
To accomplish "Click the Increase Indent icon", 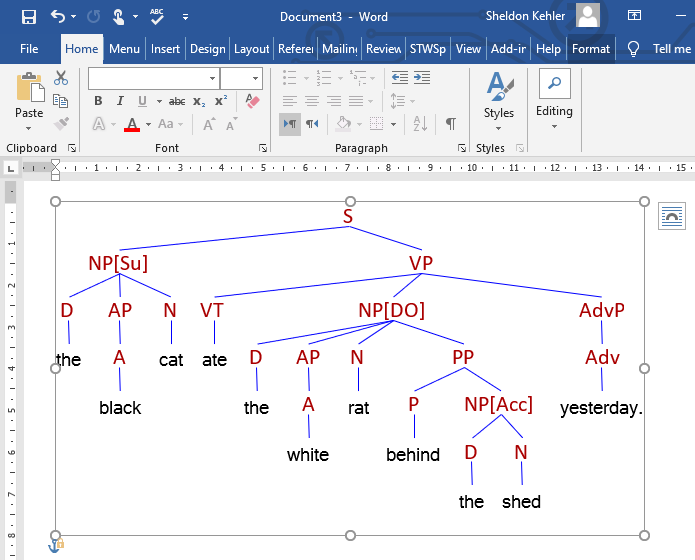I will click(422, 78).
